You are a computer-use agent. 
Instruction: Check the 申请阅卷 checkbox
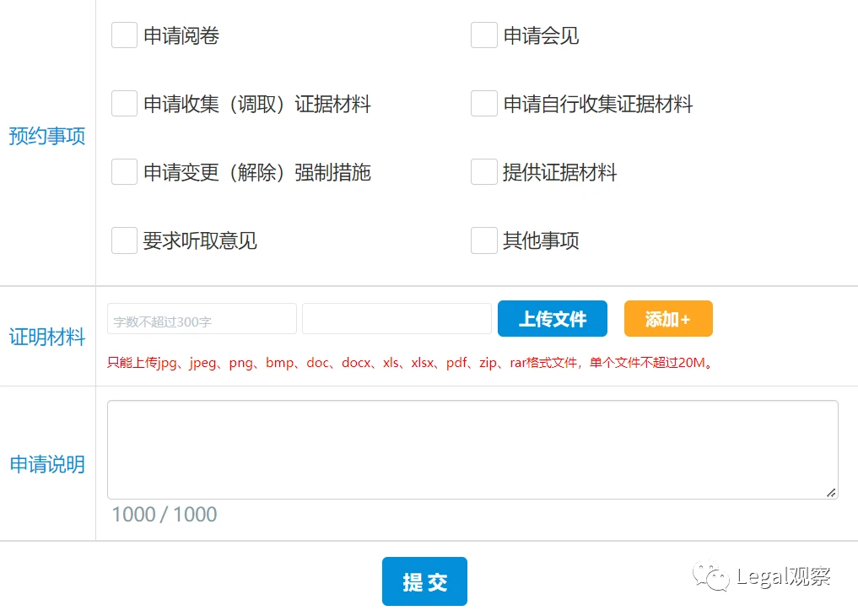(x=124, y=35)
